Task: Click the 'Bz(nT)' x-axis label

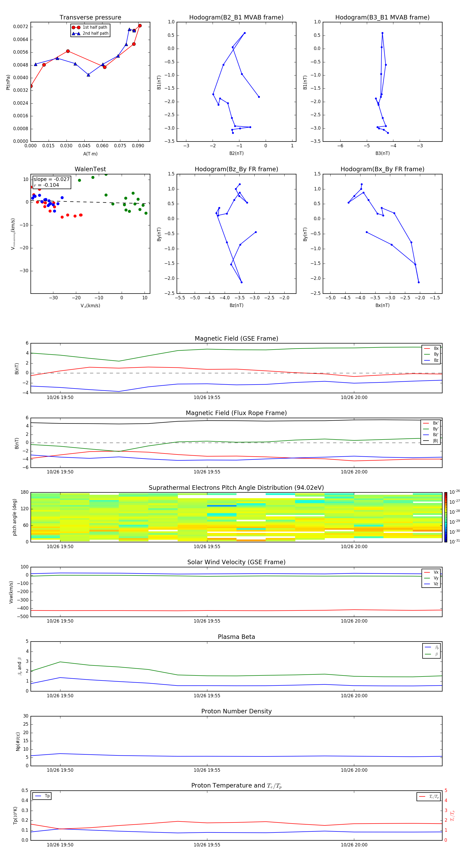Action: click(236, 305)
